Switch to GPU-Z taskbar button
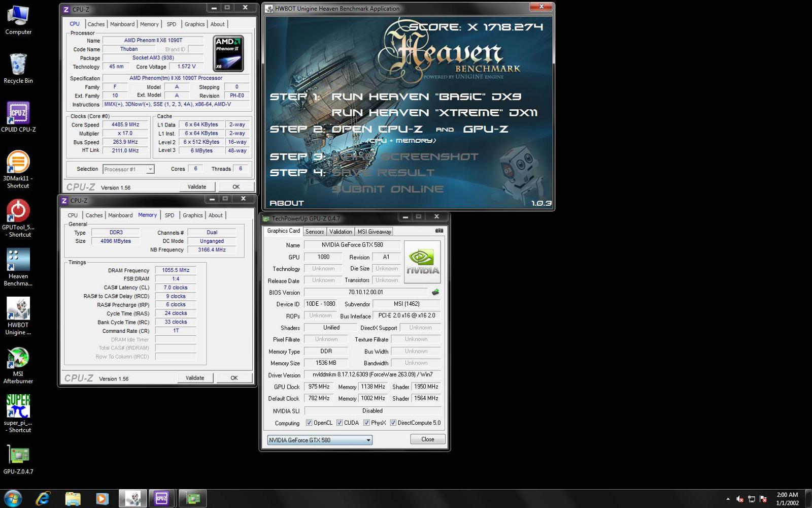Screen dimensions: 812x508 [193, 499]
